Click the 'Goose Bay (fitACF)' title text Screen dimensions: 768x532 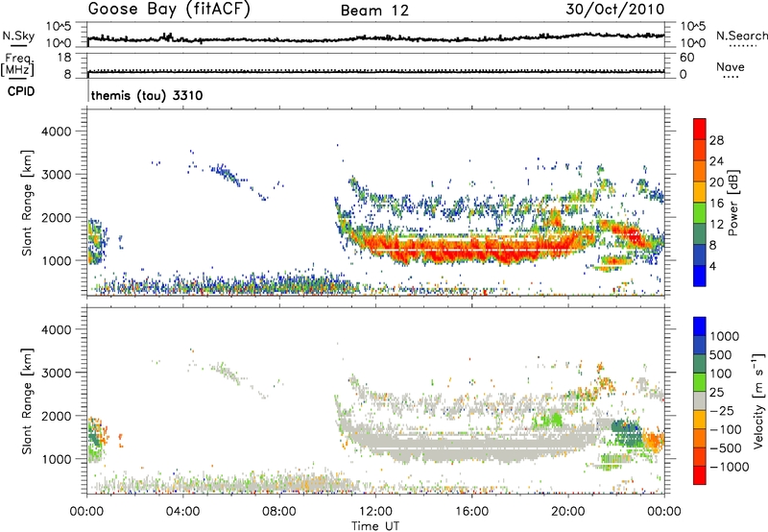pos(169,10)
